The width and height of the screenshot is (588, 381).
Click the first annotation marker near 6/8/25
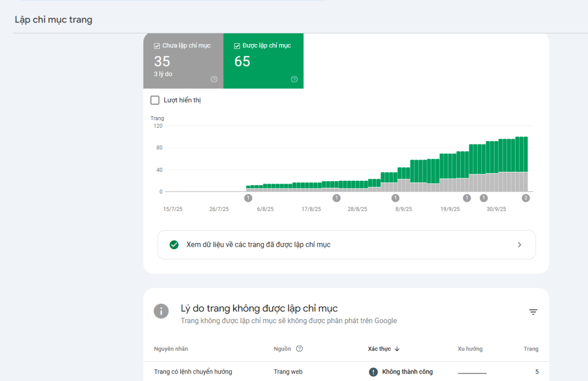[248, 198]
